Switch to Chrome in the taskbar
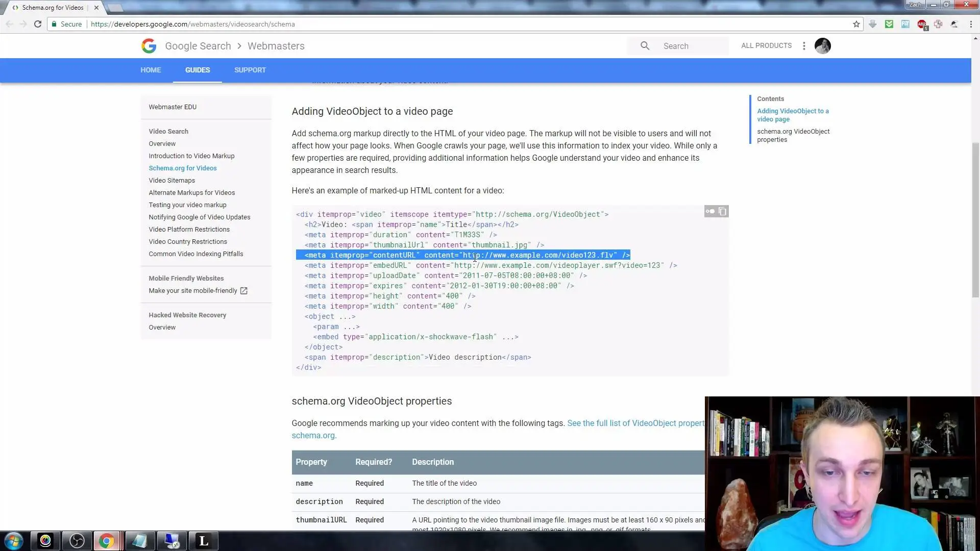 (107, 541)
